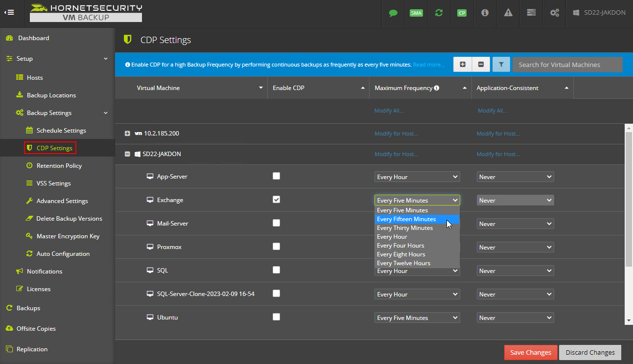Collapse the Backup Settings submenu chevron
The width and height of the screenshot is (633, 364).
pyautogui.click(x=106, y=113)
